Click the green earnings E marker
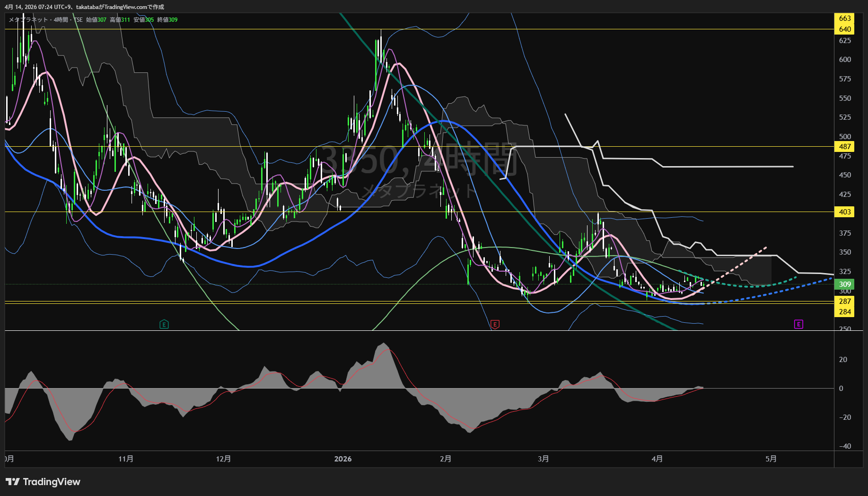This screenshot has width=868, height=496. (x=164, y=324)
